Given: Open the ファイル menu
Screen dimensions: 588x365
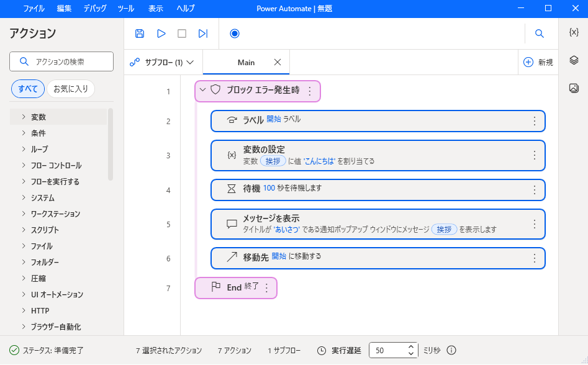Looking at the screenshot, I should point(34,9).
